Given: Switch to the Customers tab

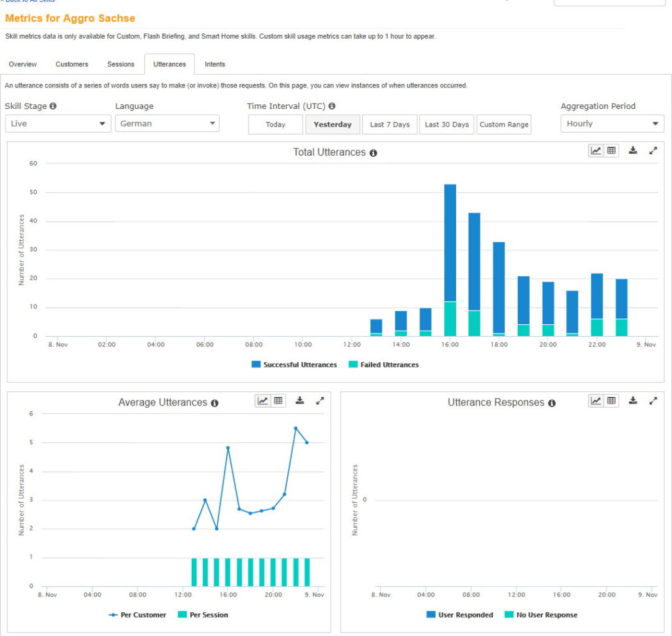Looking at the screenshot, I should point(72,64).
